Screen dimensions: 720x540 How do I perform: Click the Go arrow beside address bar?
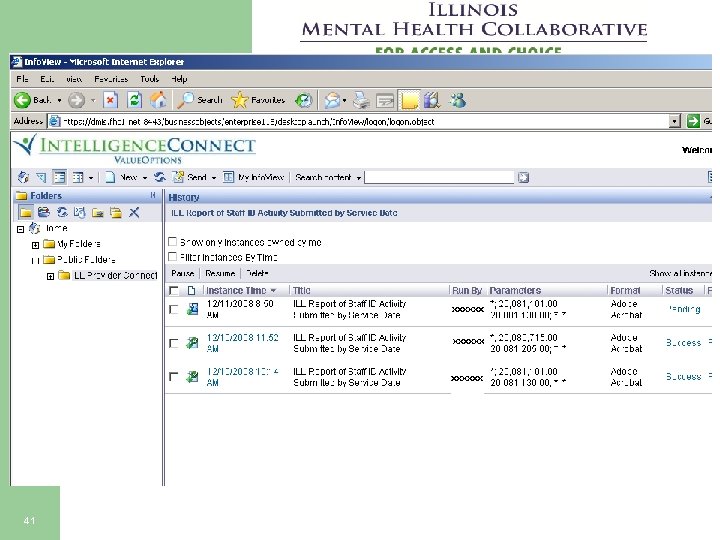tap(693, 121)
